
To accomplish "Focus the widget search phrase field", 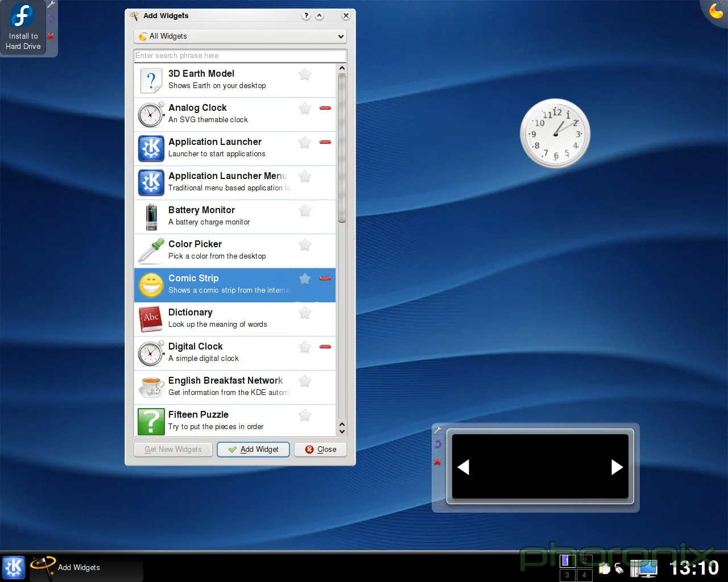I will (240, 56).
